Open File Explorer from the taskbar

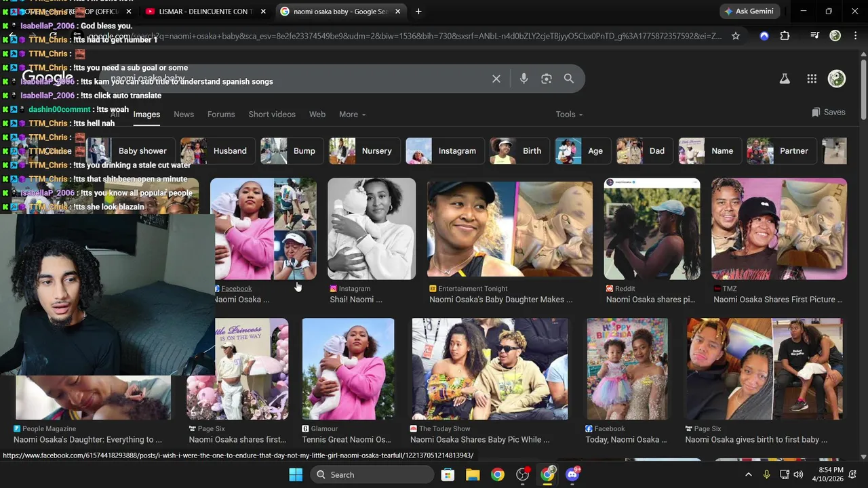(x=473, y=474)
